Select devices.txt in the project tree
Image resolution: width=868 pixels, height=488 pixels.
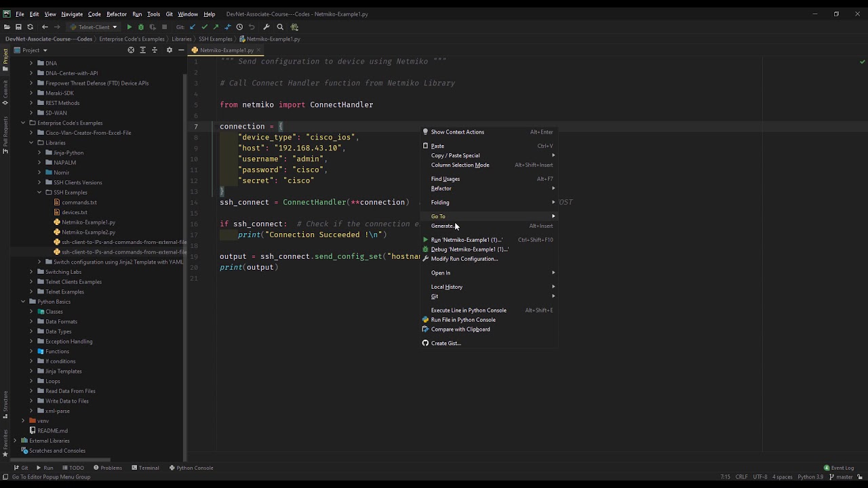(x=75, y=212)
